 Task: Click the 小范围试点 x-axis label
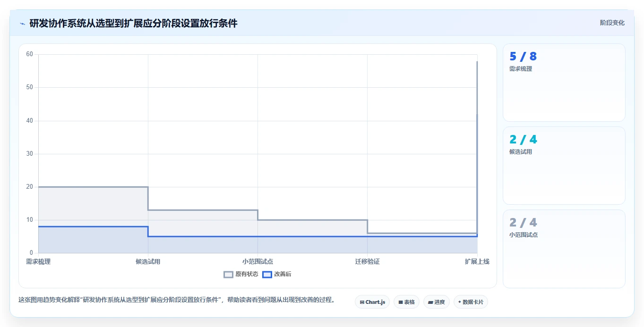coord(258,261)
